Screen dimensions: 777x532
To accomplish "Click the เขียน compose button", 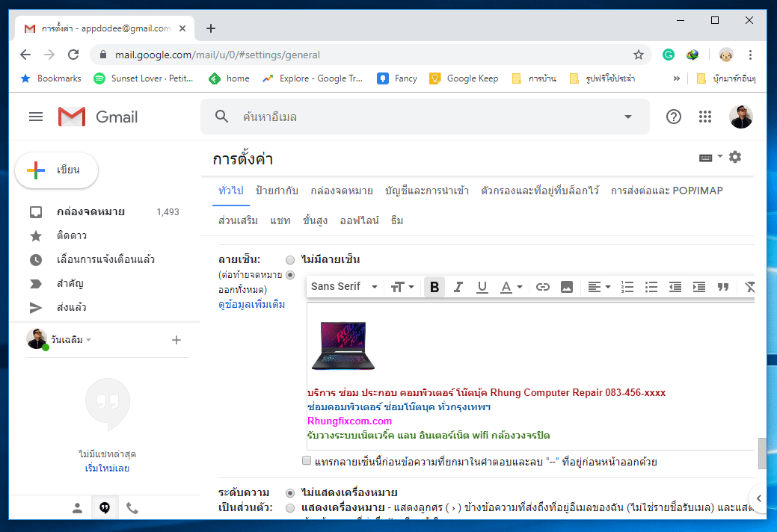I will 57,170.
